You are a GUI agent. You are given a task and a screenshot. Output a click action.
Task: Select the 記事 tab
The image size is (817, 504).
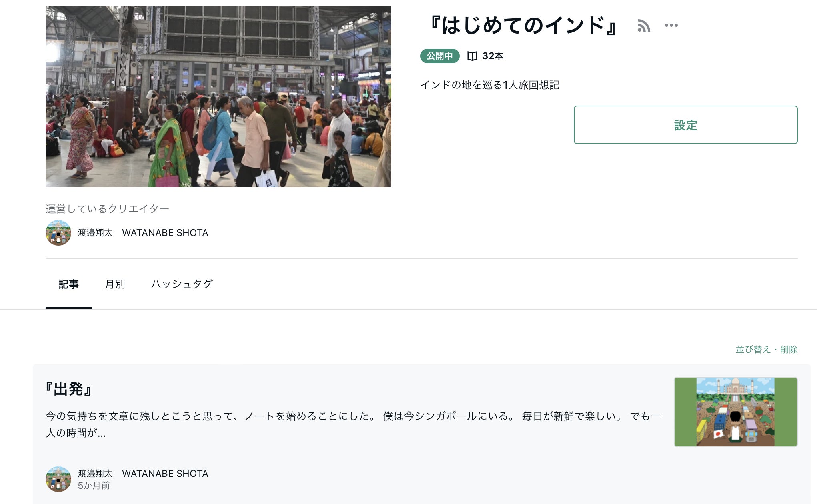[x=68, y=284]
